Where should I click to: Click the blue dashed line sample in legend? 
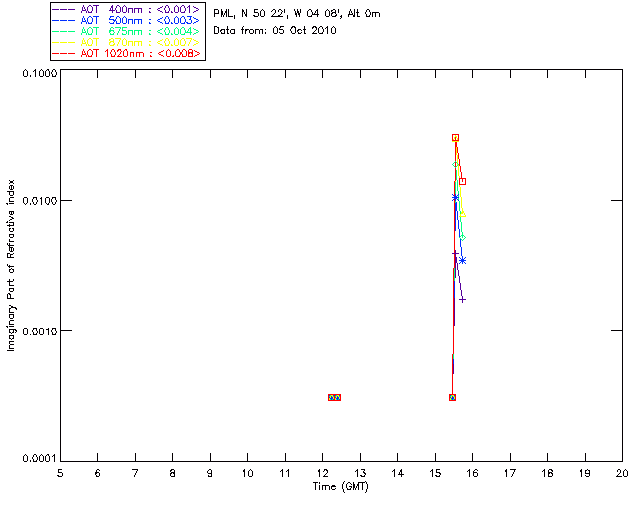64,20
